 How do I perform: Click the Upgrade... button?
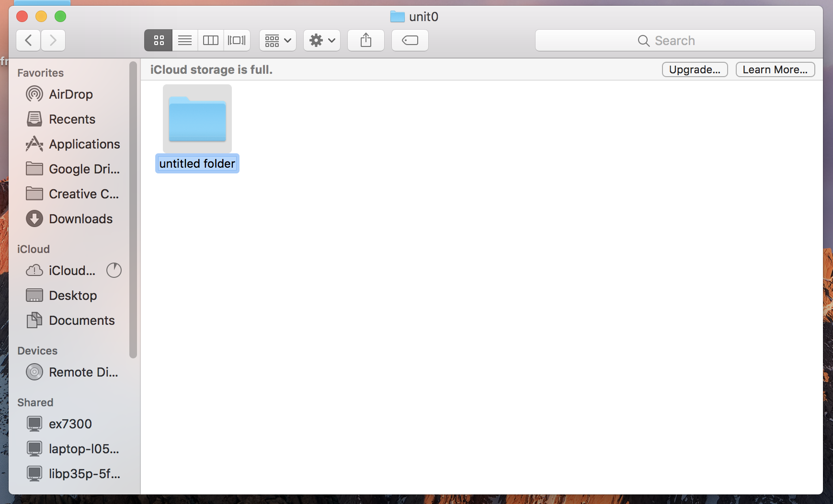pos(695,69)
